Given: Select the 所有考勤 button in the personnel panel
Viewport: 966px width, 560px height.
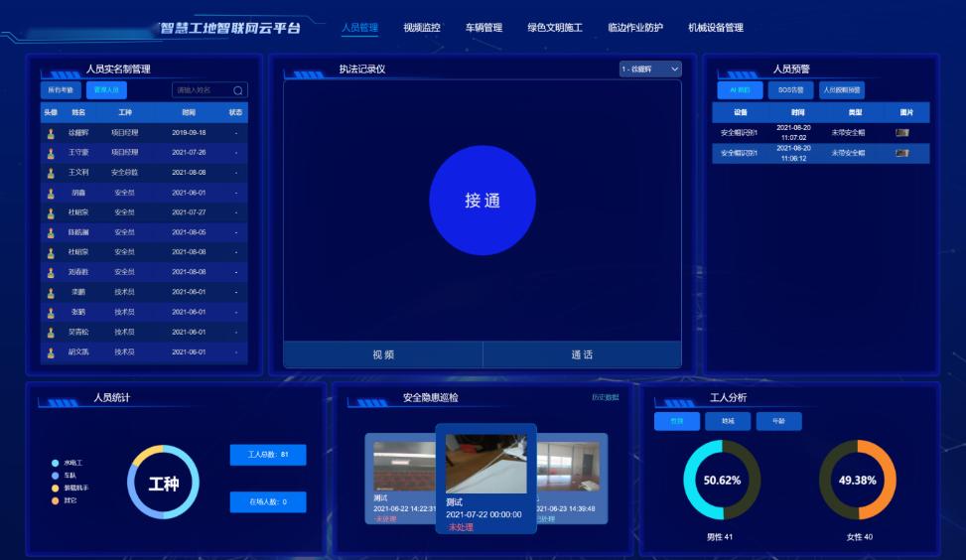Looking at the screenshot, I should (x=61, y=90).
